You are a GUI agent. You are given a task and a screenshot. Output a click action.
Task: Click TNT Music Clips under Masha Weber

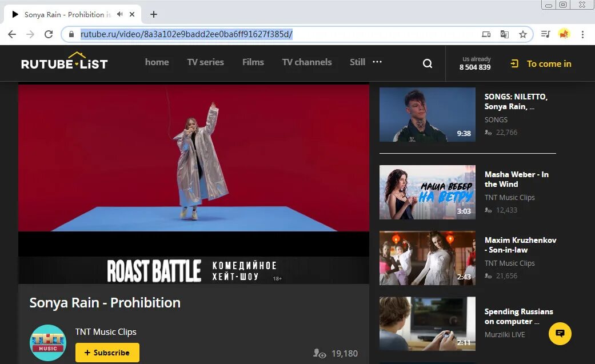coord(510,197)
